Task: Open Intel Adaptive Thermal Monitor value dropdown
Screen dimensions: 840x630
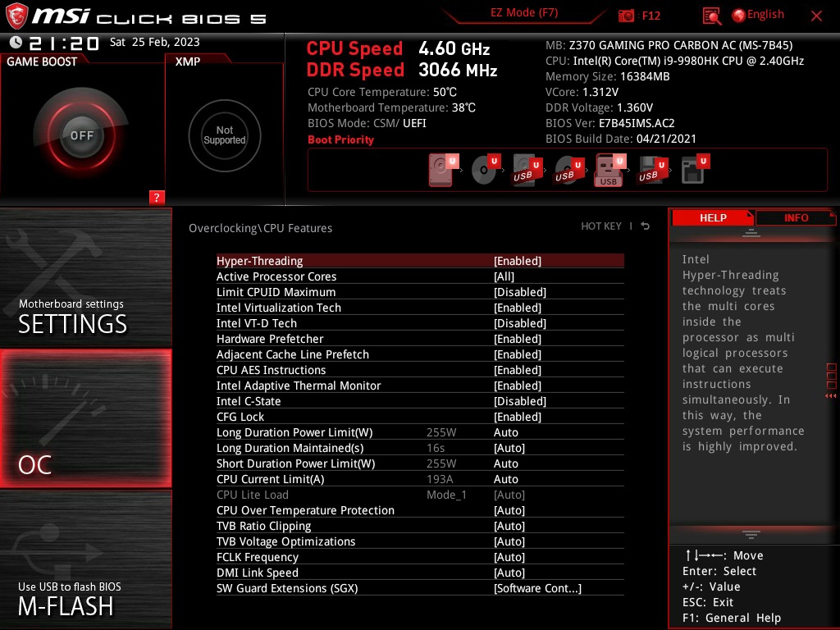Action: click(518, 386)
